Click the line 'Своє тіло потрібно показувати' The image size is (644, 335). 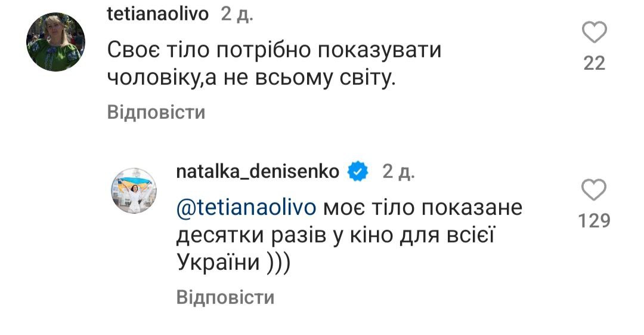tap(274, 51)
